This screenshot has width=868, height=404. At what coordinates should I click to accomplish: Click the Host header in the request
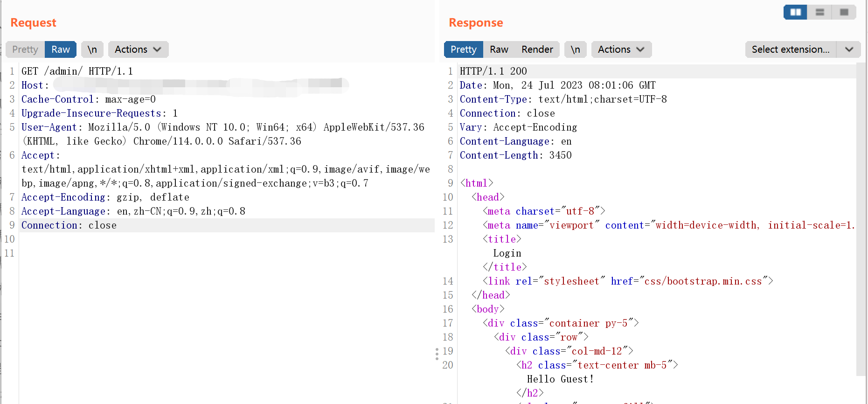coord(33,85)
